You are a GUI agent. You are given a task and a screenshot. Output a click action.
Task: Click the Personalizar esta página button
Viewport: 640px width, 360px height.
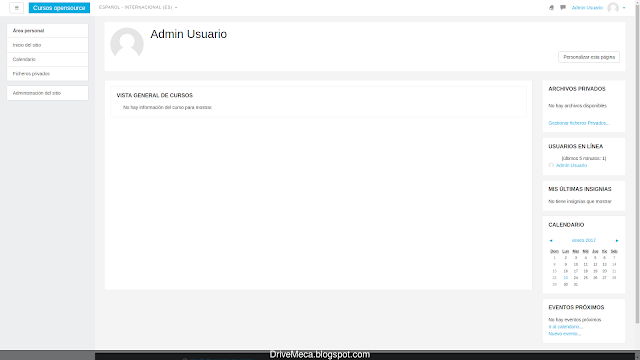[x=589, y=57]
